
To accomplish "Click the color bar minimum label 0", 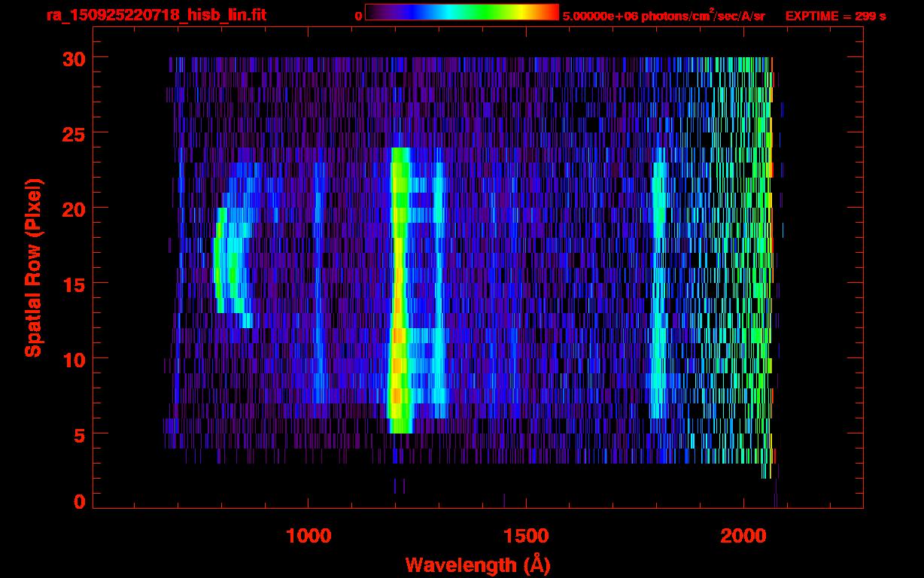I will pyautogui.click(x=358, y=16).
